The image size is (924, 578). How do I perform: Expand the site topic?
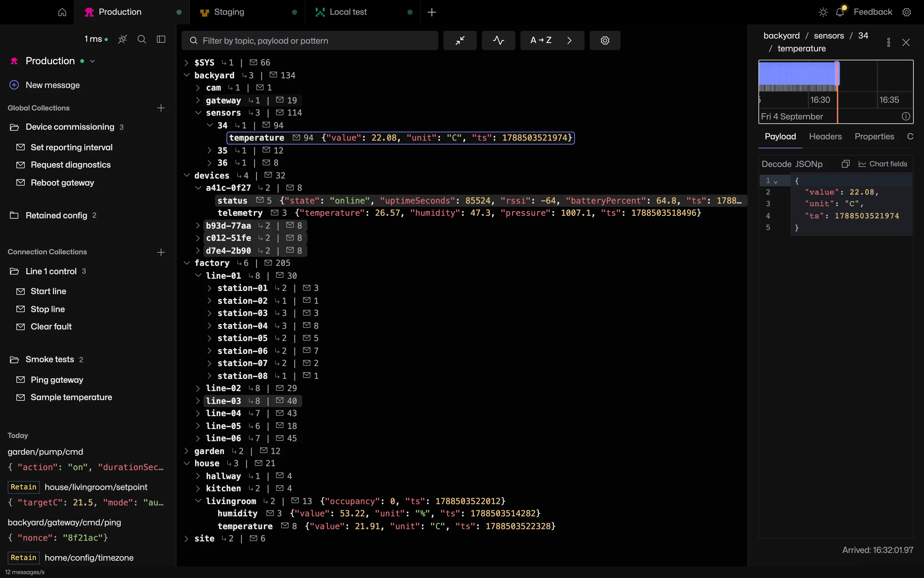point(186,539)
